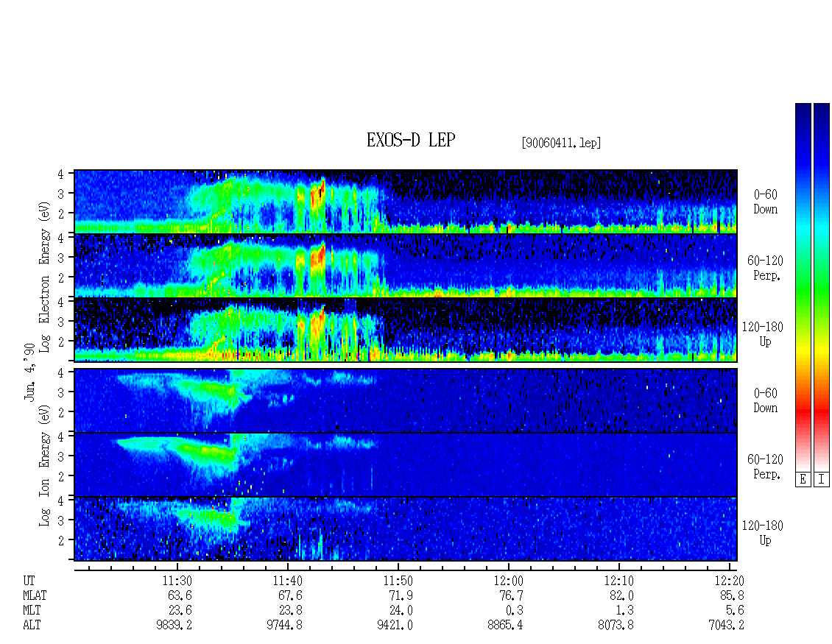832x644 pixels.
Task: Click the ALT value 9744.8
Action: coord(284,626)
